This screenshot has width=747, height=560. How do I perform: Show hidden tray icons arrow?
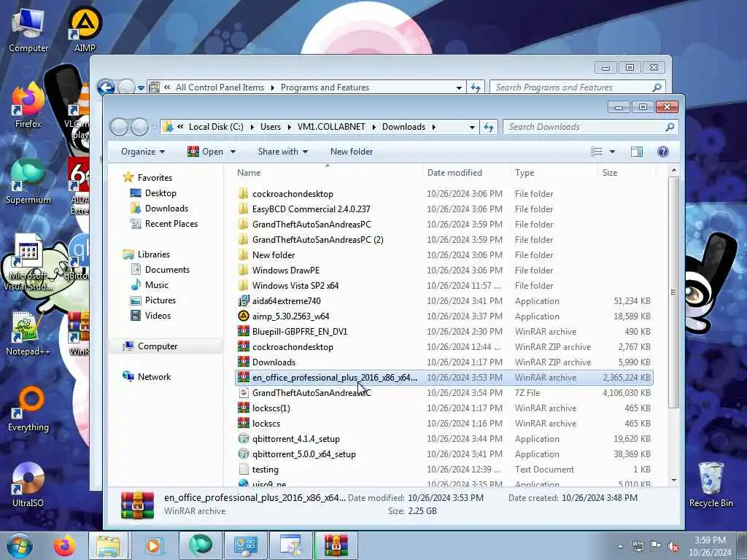tap(620, 547)
